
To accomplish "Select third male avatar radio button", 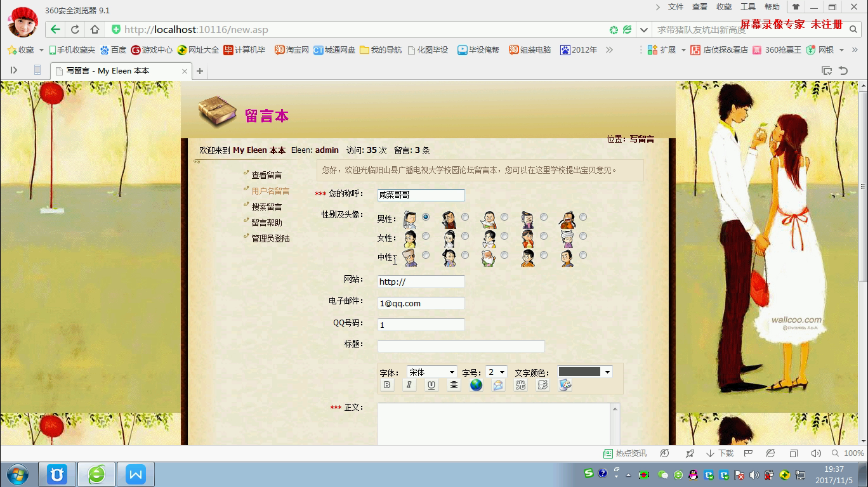I will pyautogui.click(x=504, y=217).
